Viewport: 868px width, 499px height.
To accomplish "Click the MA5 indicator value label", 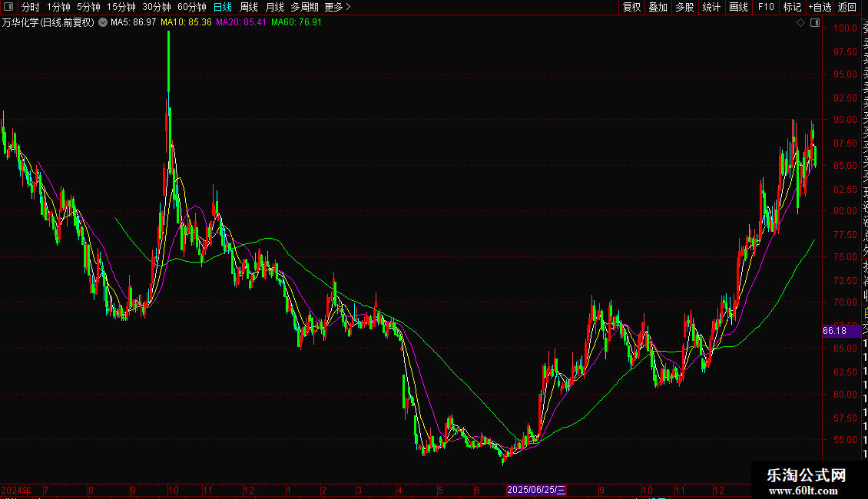I will point(134,22).
